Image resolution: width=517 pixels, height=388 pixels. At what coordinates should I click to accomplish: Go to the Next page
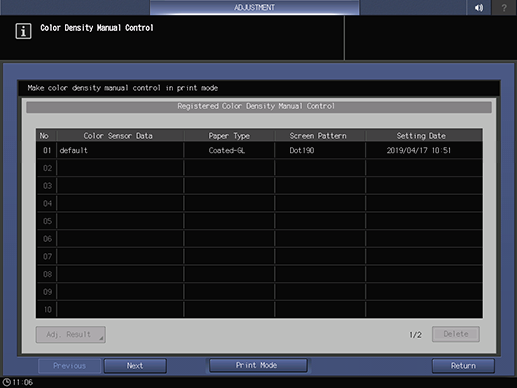(x=135, y=366)
